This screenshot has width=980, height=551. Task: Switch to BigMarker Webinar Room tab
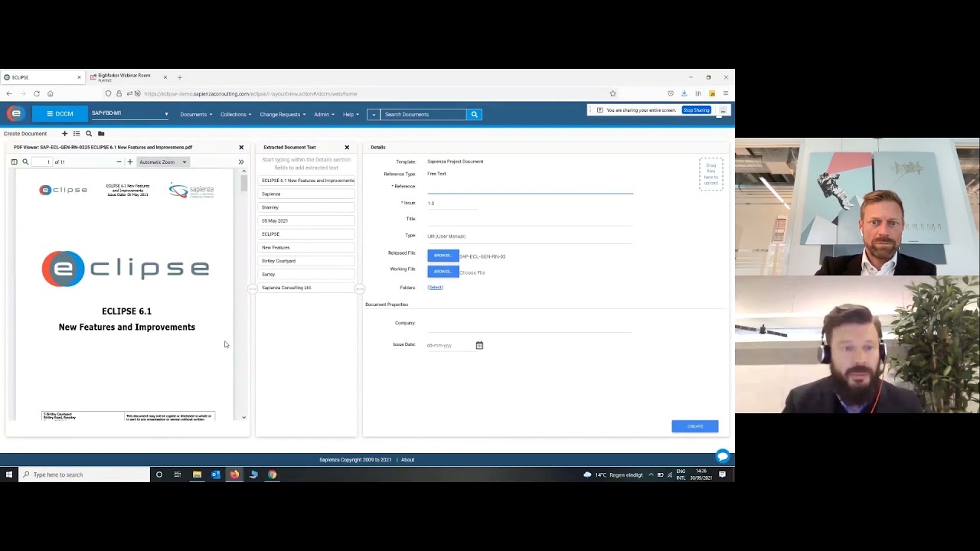click(125, 77)
